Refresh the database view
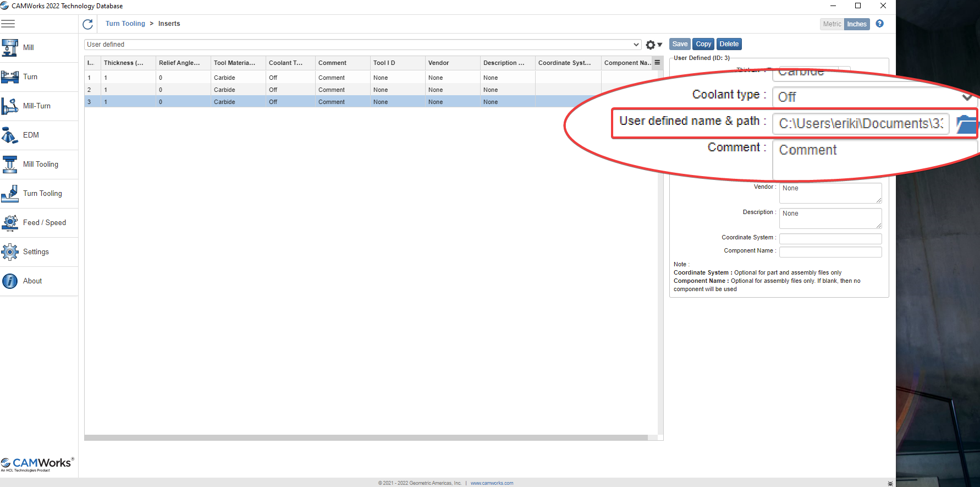980x487 pixels. (x=87, y=24)
